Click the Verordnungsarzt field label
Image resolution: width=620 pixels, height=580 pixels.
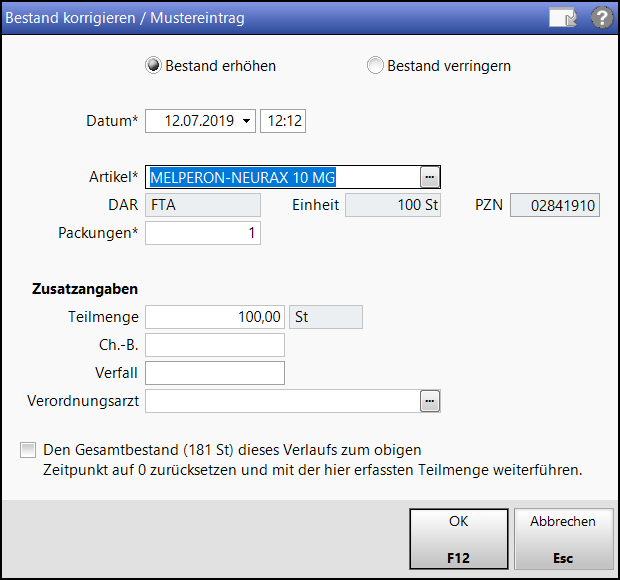point(83,401)
